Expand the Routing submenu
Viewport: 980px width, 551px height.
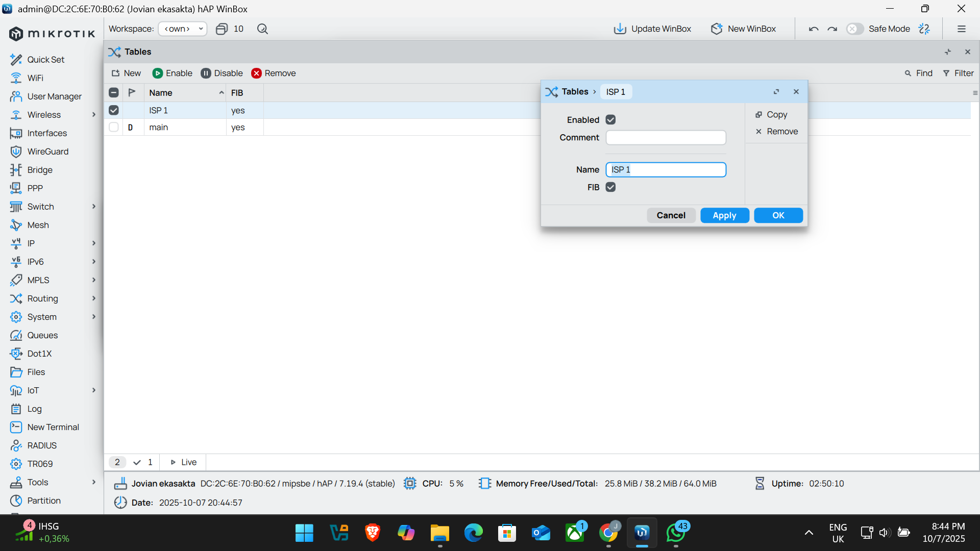(x=94, y=298)
